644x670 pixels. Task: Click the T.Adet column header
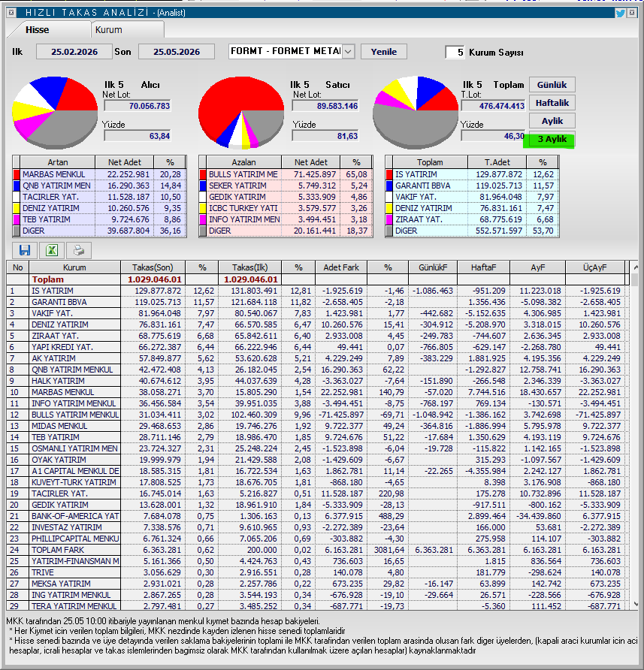497,162
